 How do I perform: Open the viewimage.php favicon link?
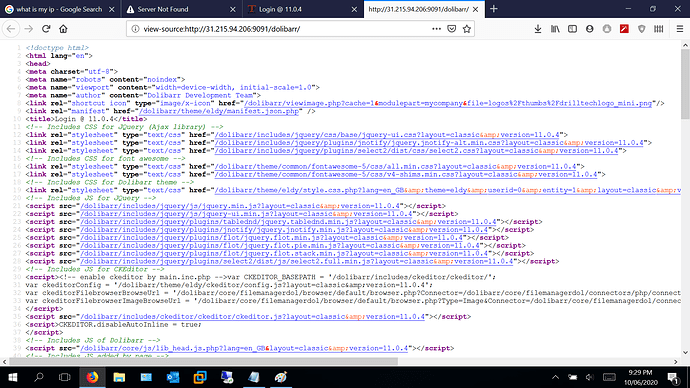[448, 103]
